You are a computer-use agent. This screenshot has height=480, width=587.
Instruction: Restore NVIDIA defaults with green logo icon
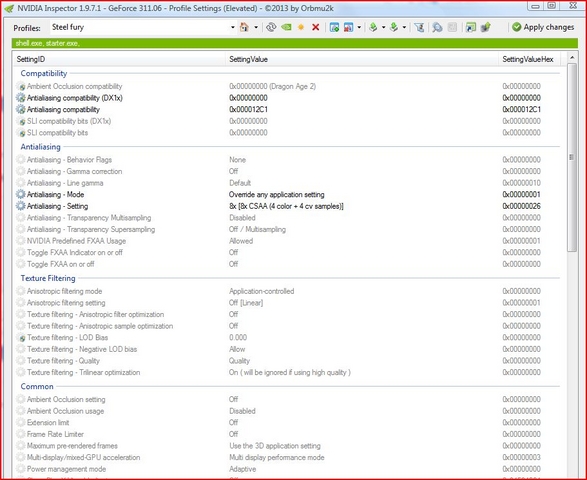tap(286, 27)
